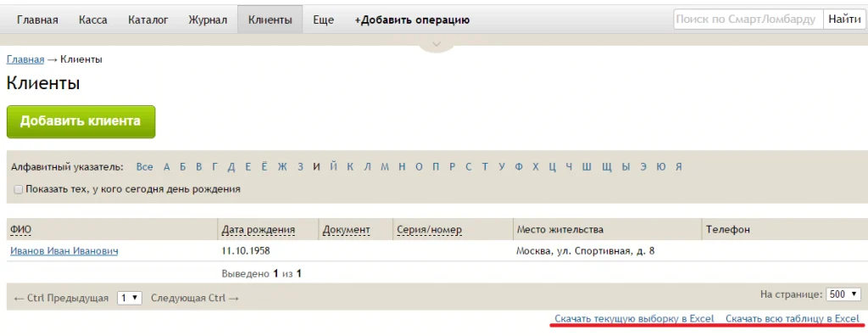Image resolution: width=868 pixels, height=336 pixels.
Task: Sort by Дата рождения column header
Action: (258, 230)
